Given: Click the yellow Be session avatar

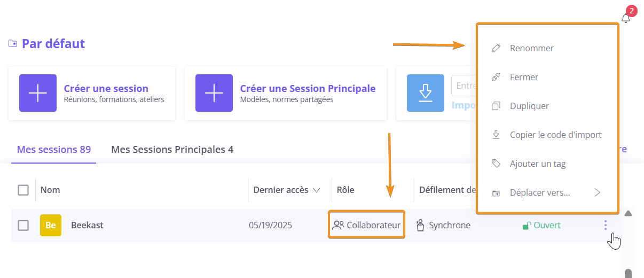Looking at the screenshot, I should tap(51, 225).
